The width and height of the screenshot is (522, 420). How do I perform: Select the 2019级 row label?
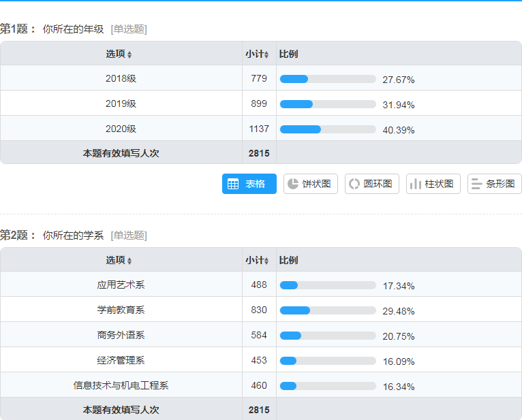[x=121, y=103]
